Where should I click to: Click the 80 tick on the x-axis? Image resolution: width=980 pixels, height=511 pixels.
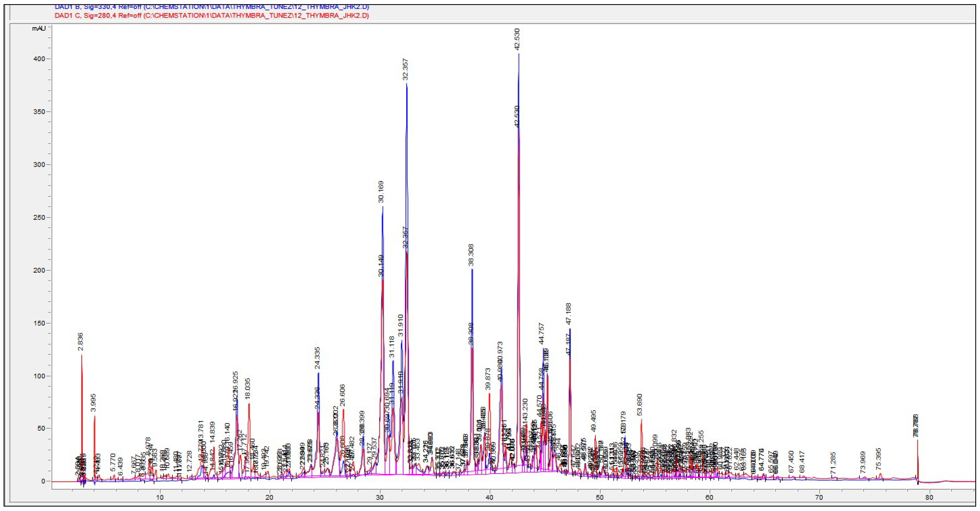pyautogui.click(x=929, y=497)
